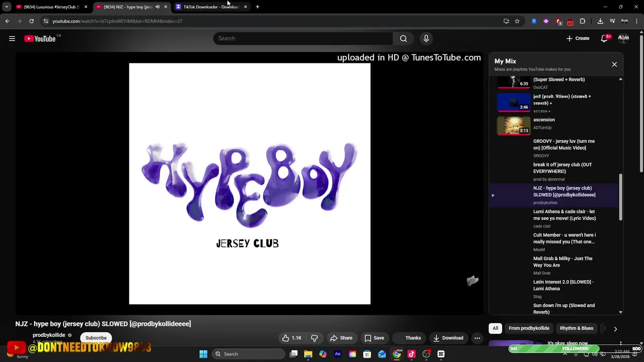Open the Windows Start menu
The width and height of the screenshot is (644, 362).
tap(203, 354)
